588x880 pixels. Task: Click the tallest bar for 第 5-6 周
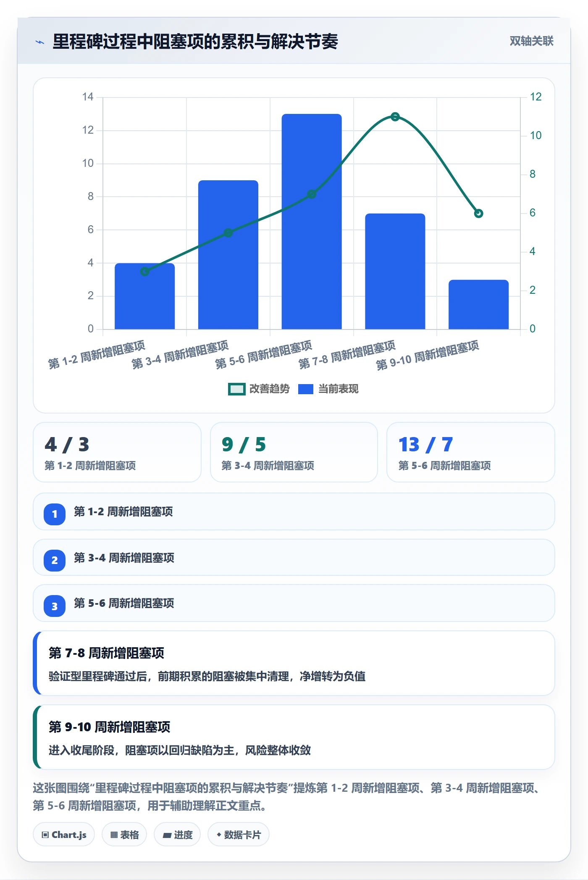312,221
